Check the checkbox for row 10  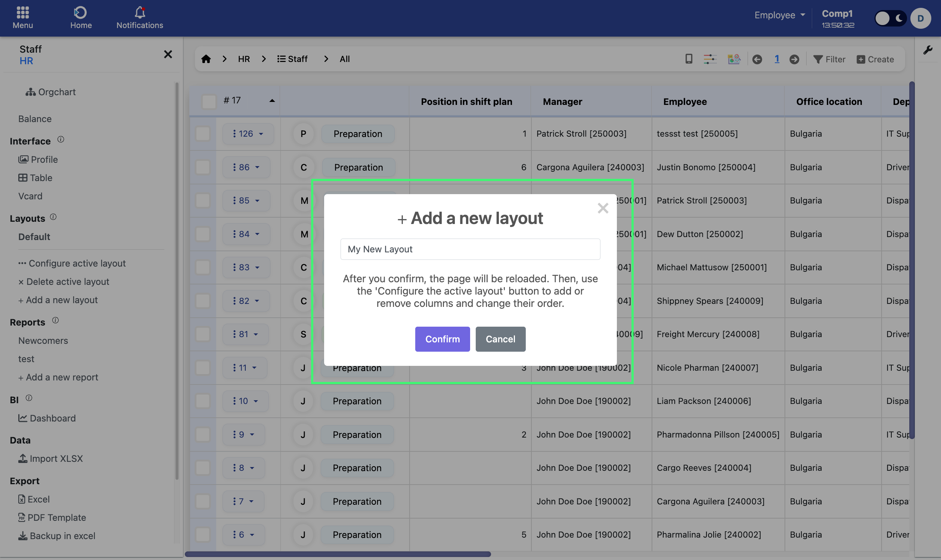click(203, 401)
